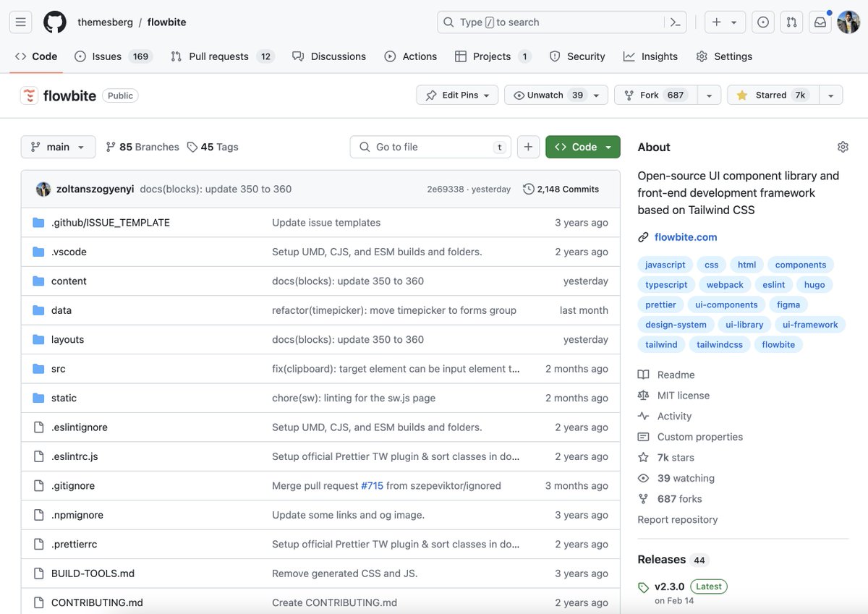Image resolution: width=868 pixels, height=614 pixels.
Task: Click the Activity pulse icon
Action: [643, 416]
